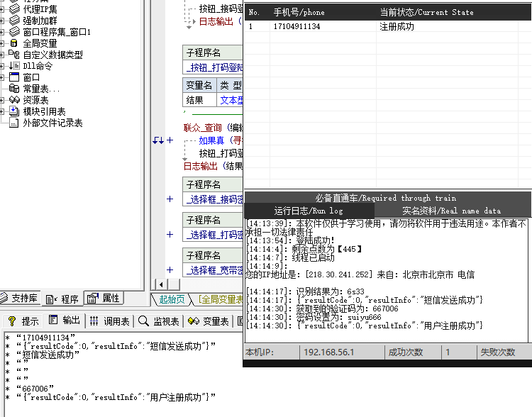Click the question-mark 提示 tab icon
Image resolution: width=532 pixels, height=417 pixels.
click(x=12, y=321)
